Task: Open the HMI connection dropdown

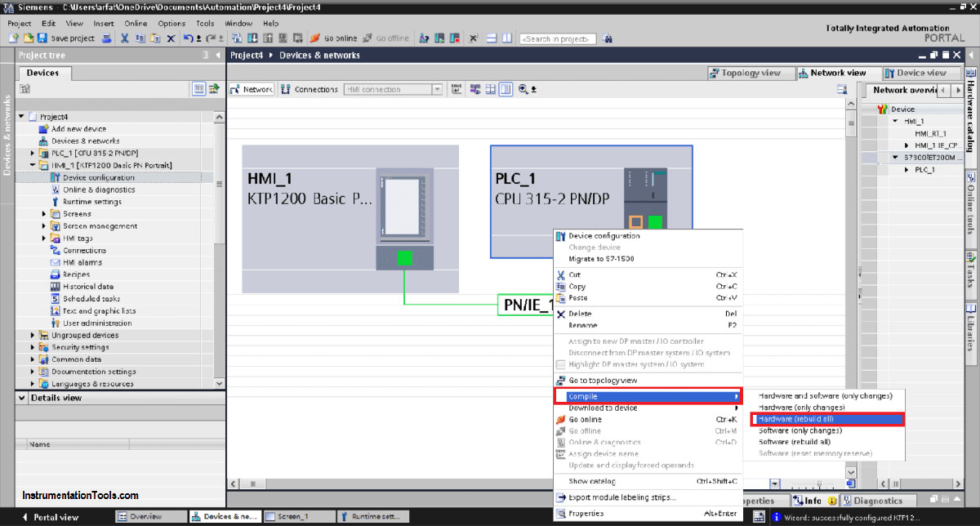Action: (438, 90)
